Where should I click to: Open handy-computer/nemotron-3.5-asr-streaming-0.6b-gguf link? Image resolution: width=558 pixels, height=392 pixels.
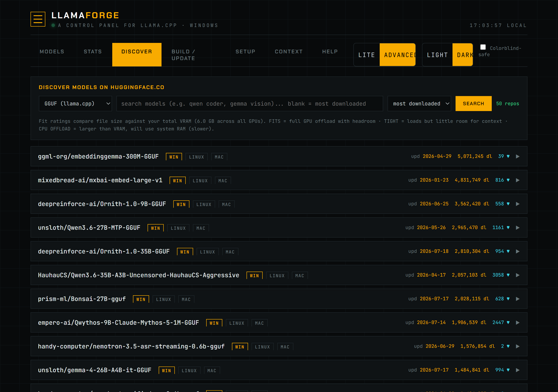click(x=131, y=346)
